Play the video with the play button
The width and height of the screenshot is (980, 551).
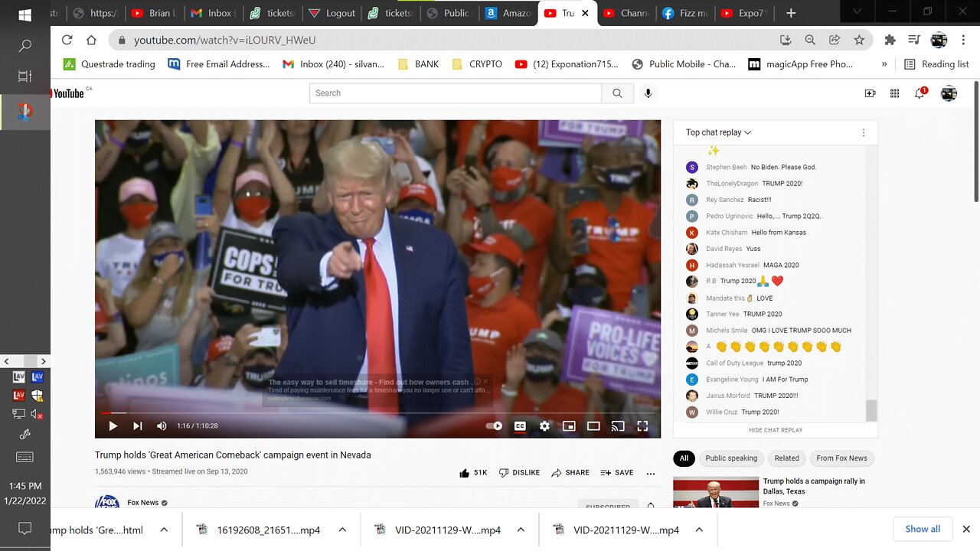113,426
